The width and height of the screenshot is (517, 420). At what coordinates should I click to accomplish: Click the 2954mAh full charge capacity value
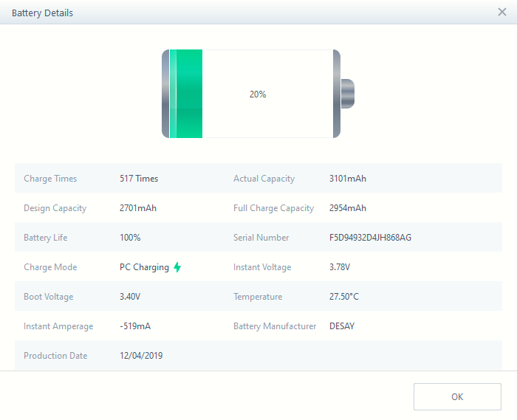tap(348, 208)
